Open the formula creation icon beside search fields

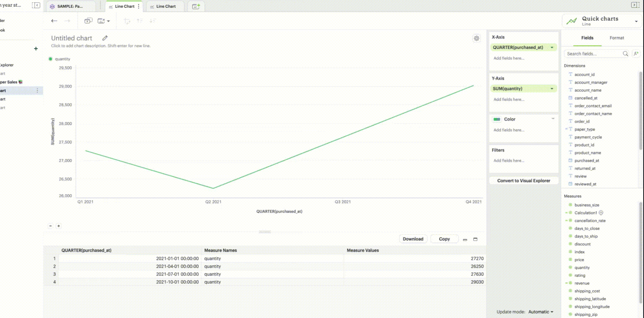pos(636,53)
